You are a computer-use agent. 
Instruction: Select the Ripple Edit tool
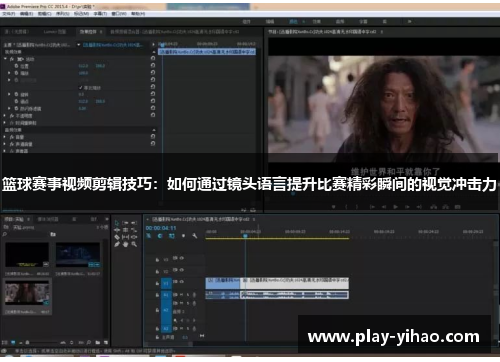coord(117,230)
